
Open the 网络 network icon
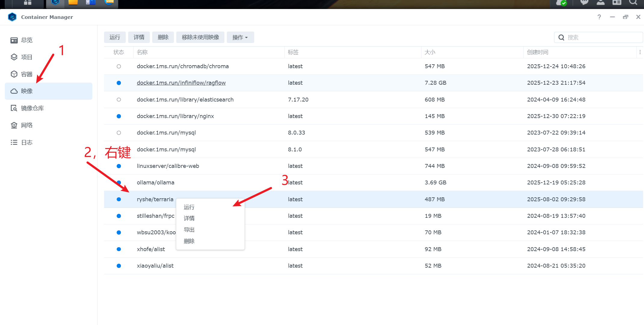click(x=14, y=125)
